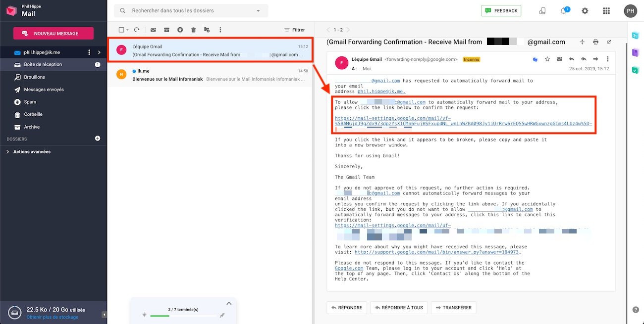The height and width of the screenshot is (324, 644).
Task: Click the NOUVEAU MESSAGE button
Action: (x=53, y=33)
